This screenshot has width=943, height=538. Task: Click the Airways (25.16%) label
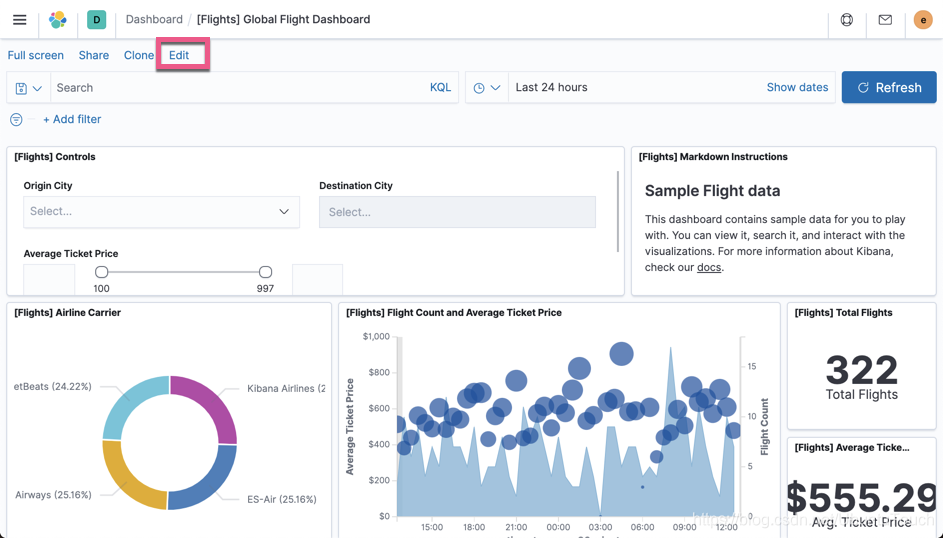click(54, 495)
